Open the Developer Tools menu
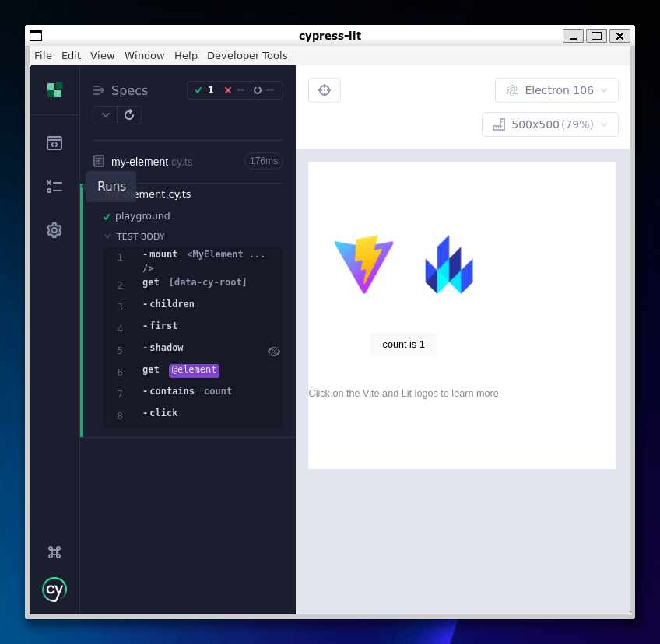 (x=247, y=55)
